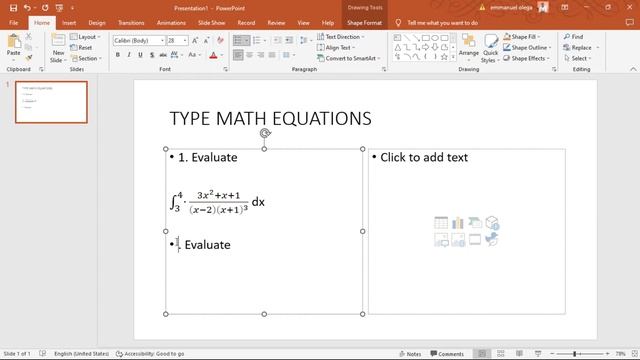Viewport: 640px width, 360px height.
Task: Toggle Align Left paragraph
Action: coord(238,55)
